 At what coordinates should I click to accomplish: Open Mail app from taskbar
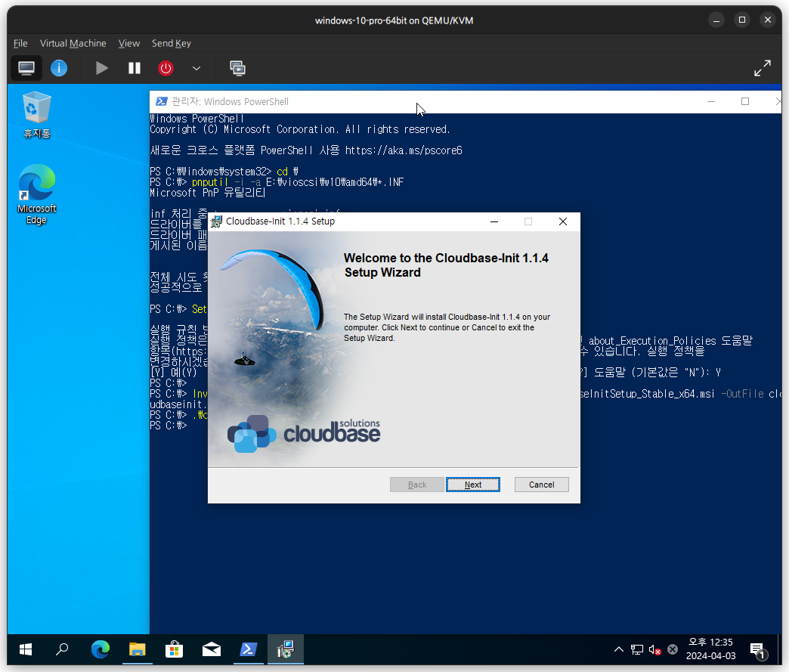[x=212, y=649]
